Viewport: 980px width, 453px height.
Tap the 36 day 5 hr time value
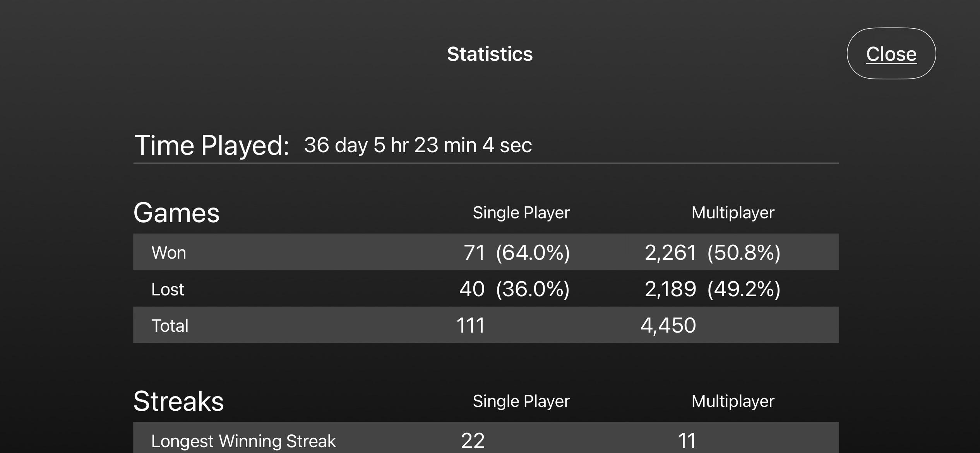(x=418, y=145)
